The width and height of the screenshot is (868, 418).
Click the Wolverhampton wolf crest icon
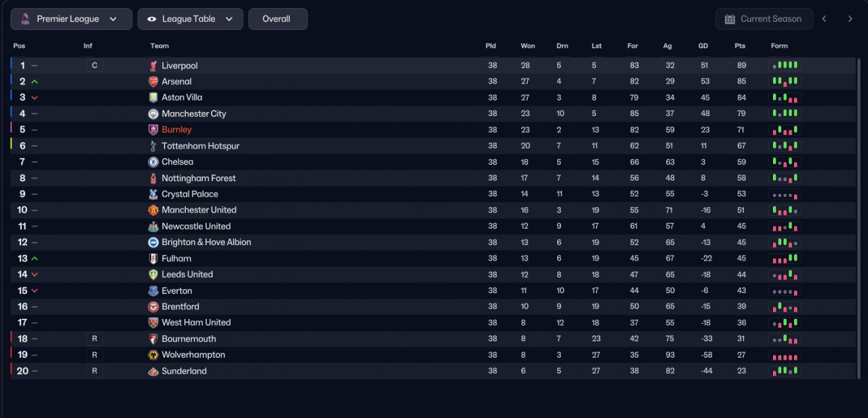[x=153, y=355]
